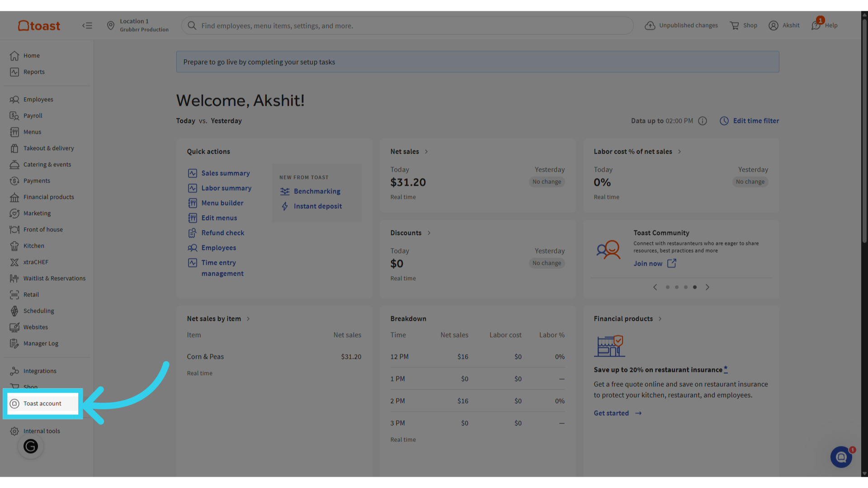The height and width of the screenshot is (488, 868).
Task: Go to next carousel slide
Action: tap(708, 287)
